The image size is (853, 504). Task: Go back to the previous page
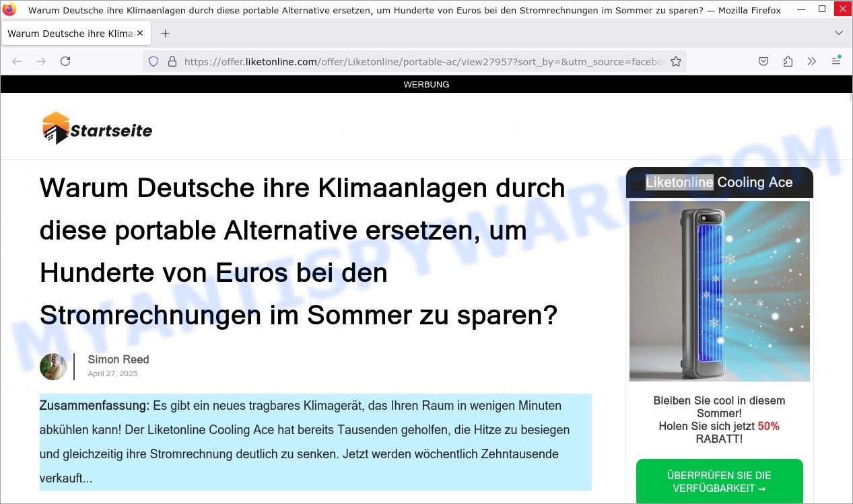pyautogui.click(x=17, y=61)
